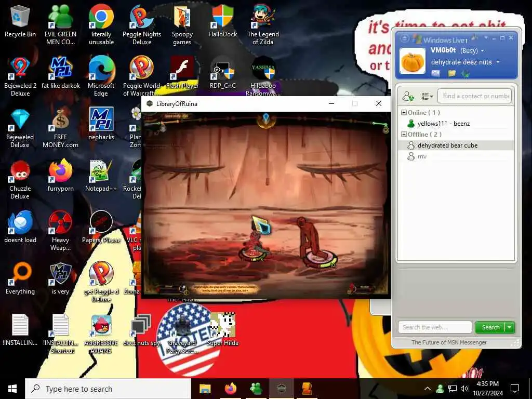Viewport: 532px width, 399px height.
Task: Click the taskbar clock showing 4:35 PM
Action: [487, 389]
